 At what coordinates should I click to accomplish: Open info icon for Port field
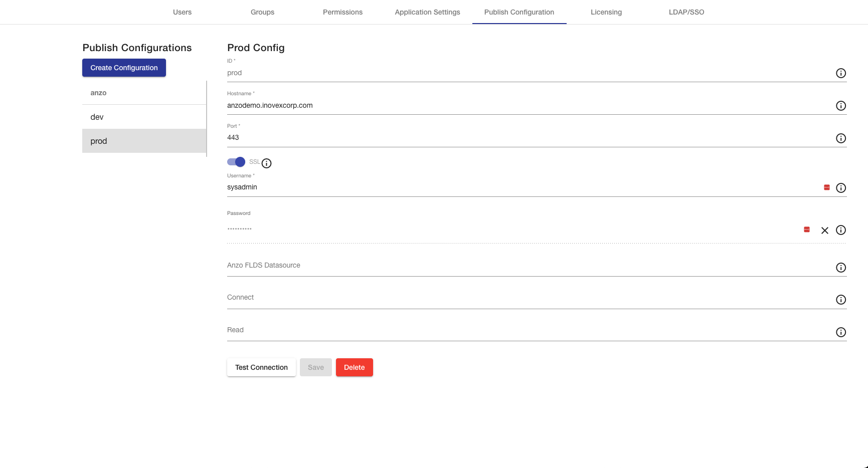coord(841,138)
